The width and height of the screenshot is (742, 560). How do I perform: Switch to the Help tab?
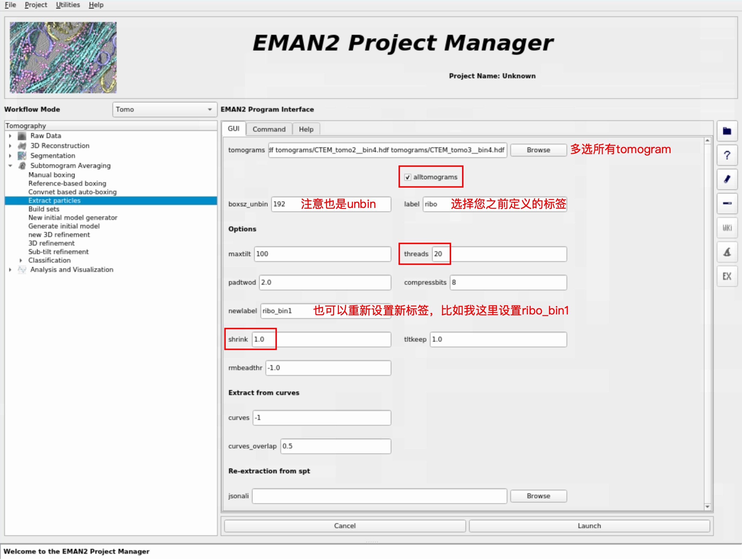coord(306,130)
